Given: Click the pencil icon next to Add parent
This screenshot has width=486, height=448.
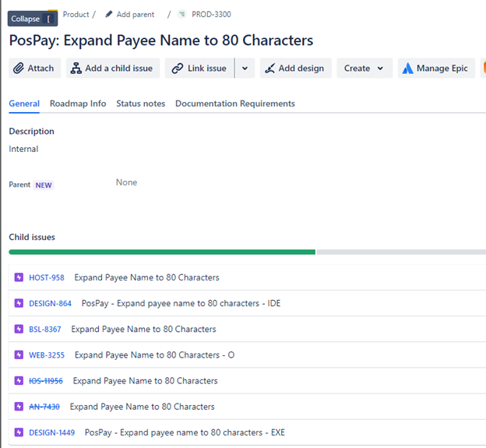Looking at the screenshot, I should pos(109,15).
